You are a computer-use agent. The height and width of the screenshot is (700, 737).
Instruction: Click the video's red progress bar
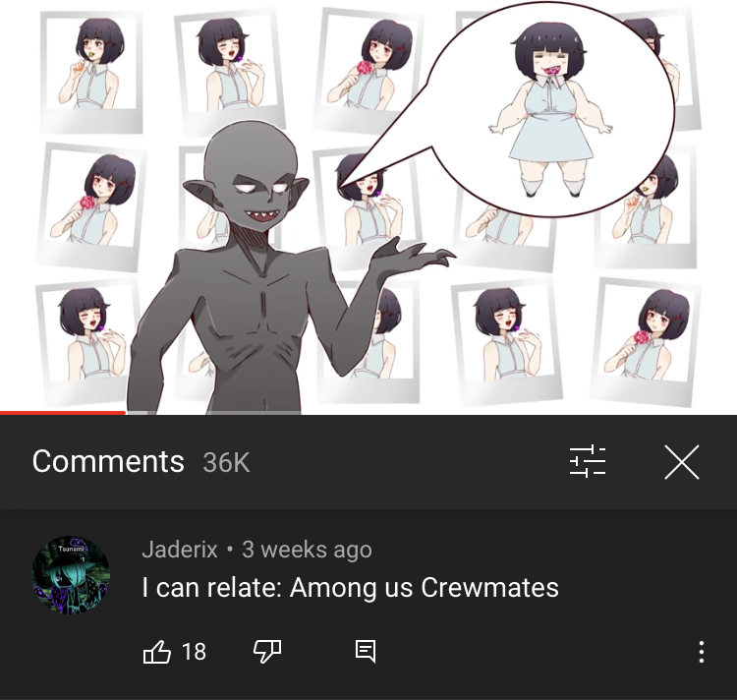[x=63, y=413]
